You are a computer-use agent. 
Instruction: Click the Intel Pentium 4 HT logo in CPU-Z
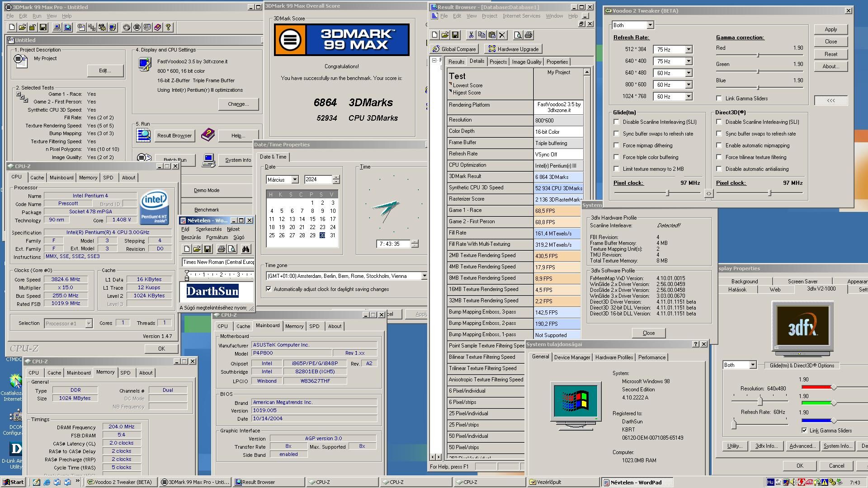(155, 207)
